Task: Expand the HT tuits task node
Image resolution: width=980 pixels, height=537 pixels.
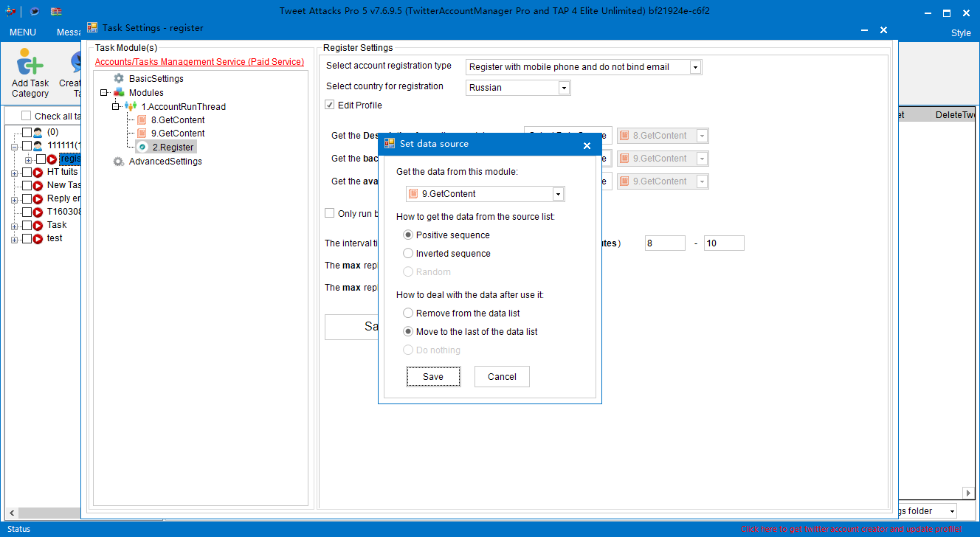Action: (15, 173)
